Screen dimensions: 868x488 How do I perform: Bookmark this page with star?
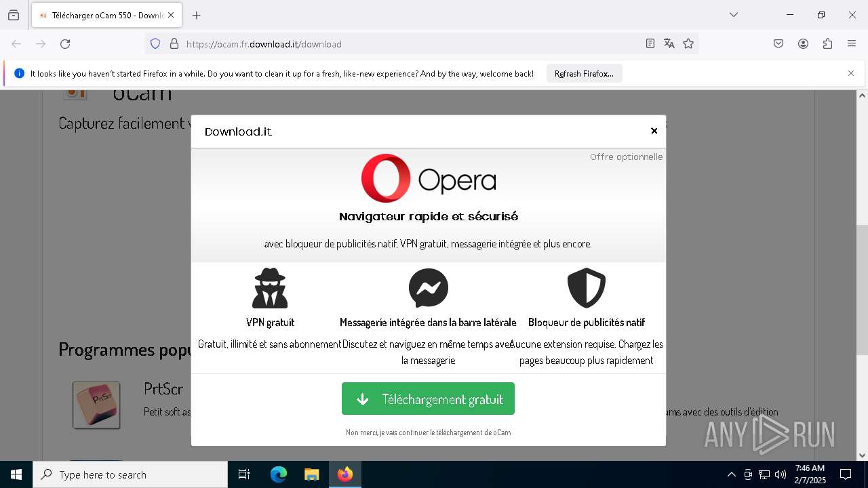click(x=688, y=44)
